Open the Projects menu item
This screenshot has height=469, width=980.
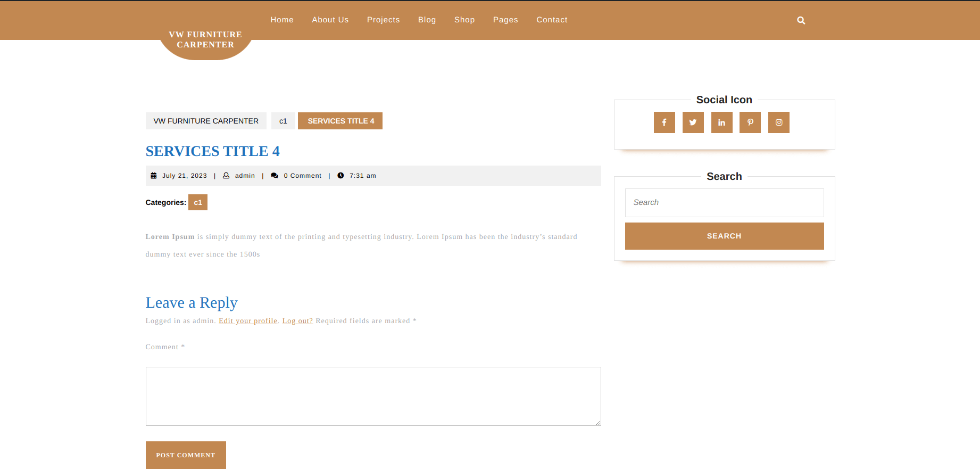383,20
